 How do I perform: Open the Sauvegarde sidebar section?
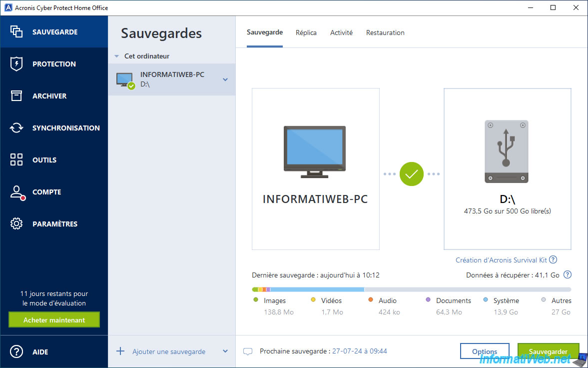[x=54, y=32]
